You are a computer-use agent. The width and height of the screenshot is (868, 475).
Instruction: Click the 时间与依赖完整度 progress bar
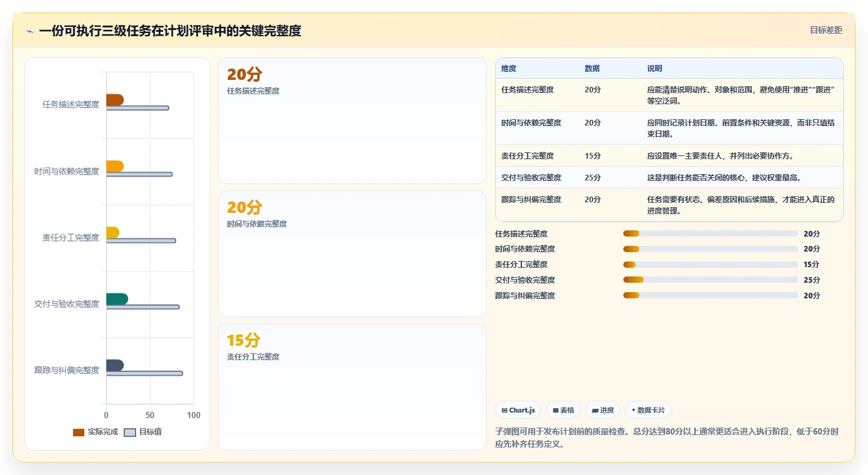(711, 249)
